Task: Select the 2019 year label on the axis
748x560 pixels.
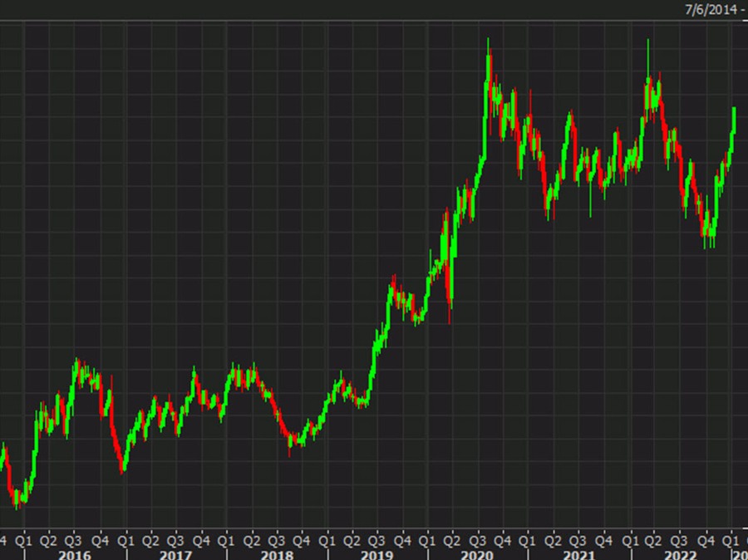Action: [380, 553]
